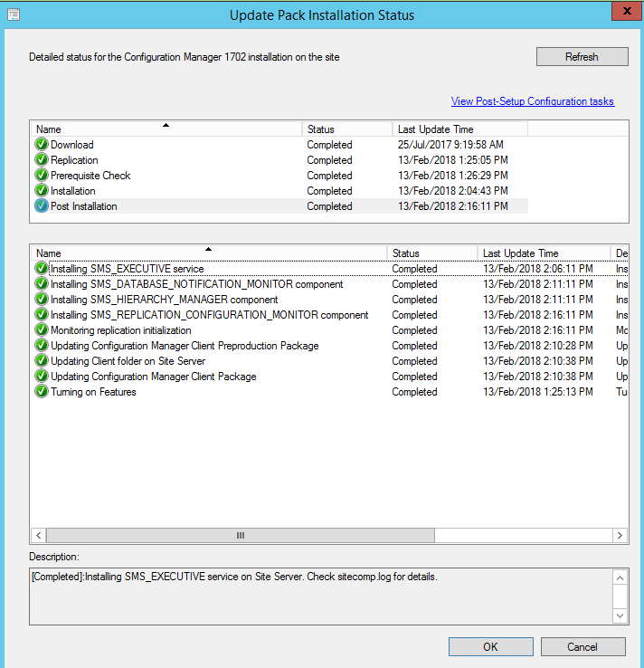Open View Post-Setup Configuration tasks link

pos(533,101)
